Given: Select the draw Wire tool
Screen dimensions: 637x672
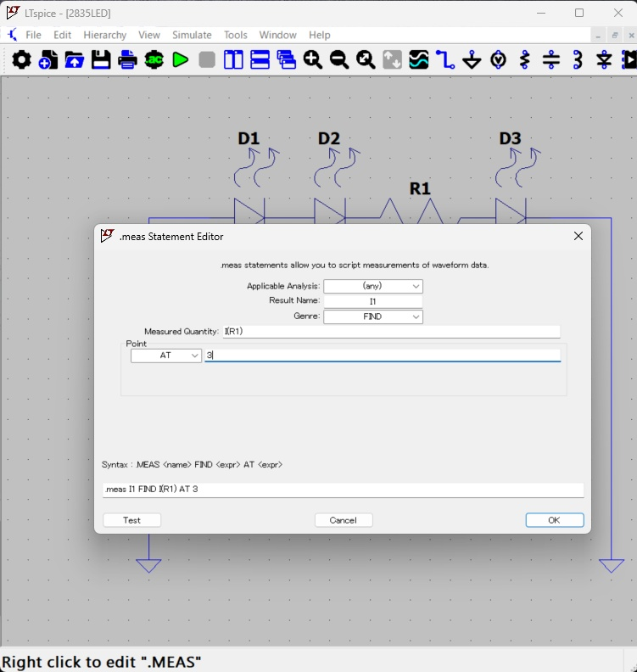Looking at the screenshot, I should click(x=445, y=59).
